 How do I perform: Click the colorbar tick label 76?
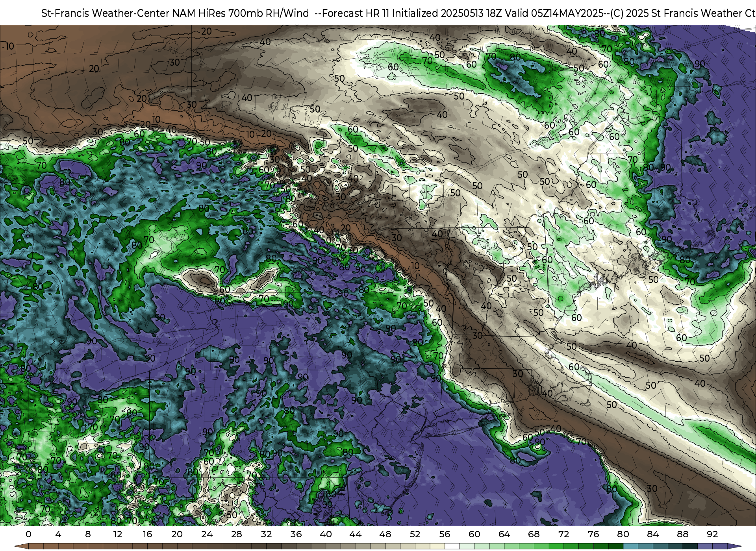click(x=593, y=534)
